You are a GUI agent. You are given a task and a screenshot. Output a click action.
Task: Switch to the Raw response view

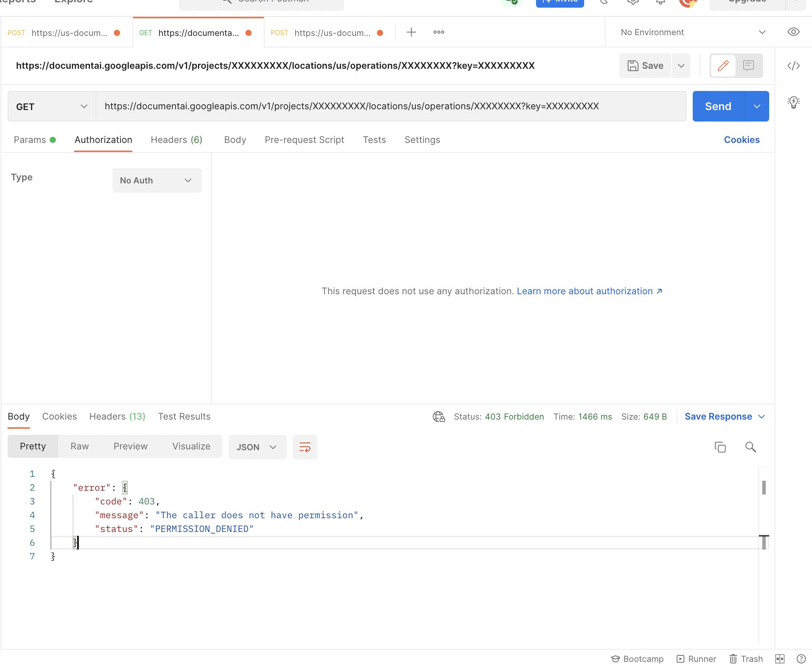[x=80, y=446]
